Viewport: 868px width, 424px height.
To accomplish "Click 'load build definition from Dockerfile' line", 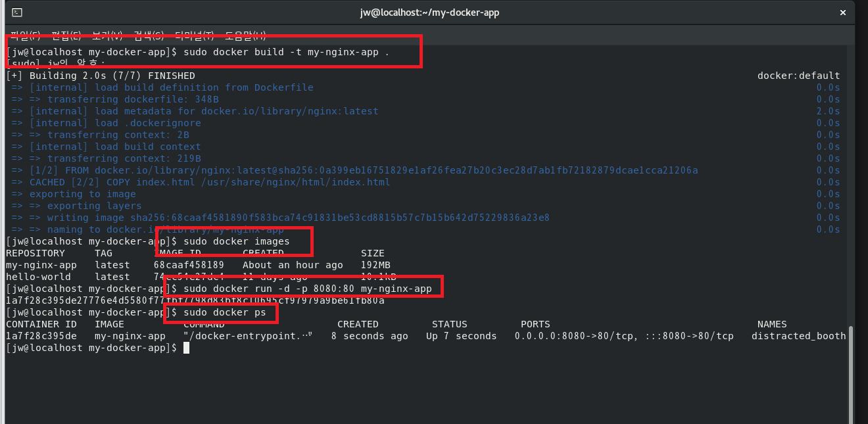I will [x=162, y=87].
